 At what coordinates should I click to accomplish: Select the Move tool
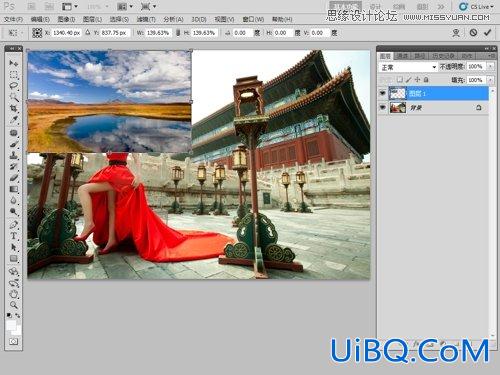[x=14, y=63]
